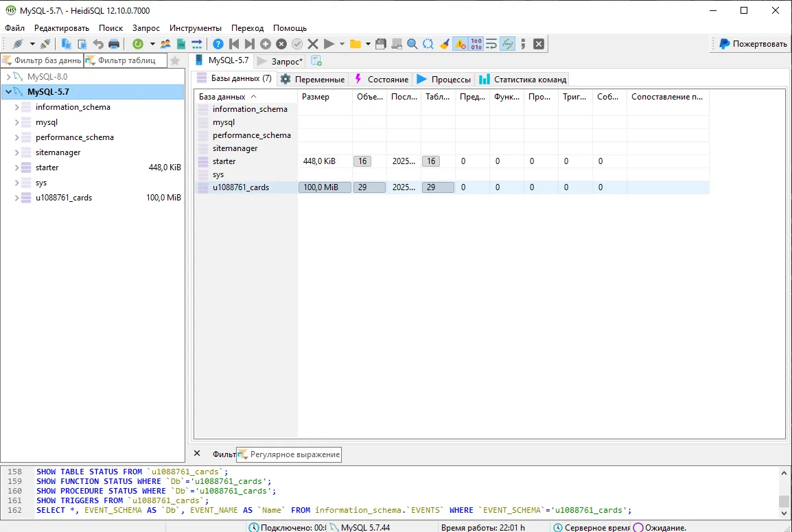Open the dropdown arrow beside the connect icon

[32, 44]
